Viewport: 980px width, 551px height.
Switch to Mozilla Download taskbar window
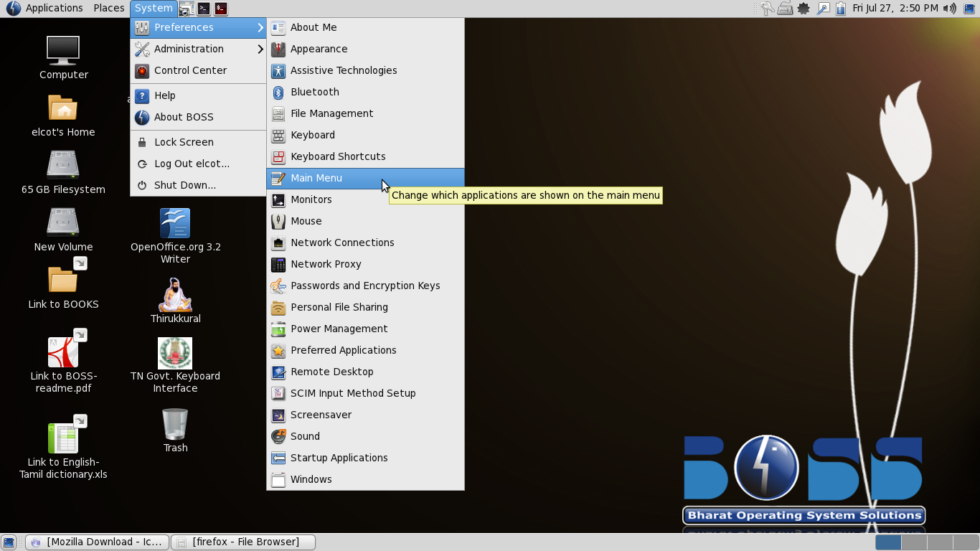(x=98, y=542)
